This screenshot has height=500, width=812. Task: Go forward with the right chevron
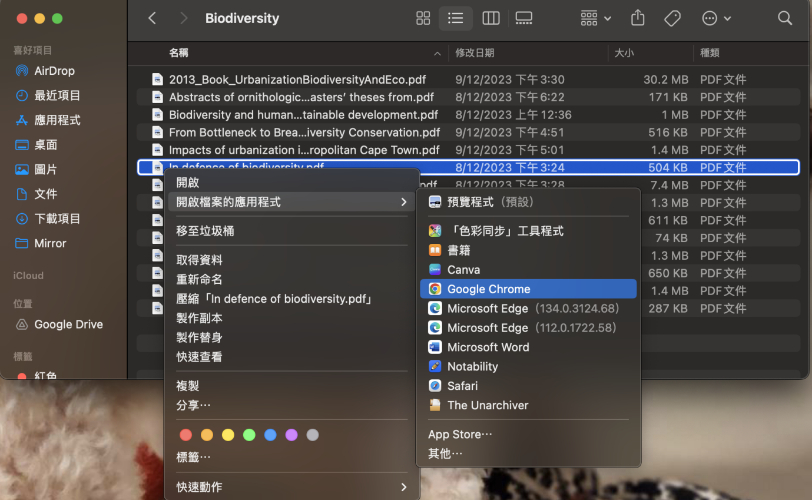[x=183, y=19]
